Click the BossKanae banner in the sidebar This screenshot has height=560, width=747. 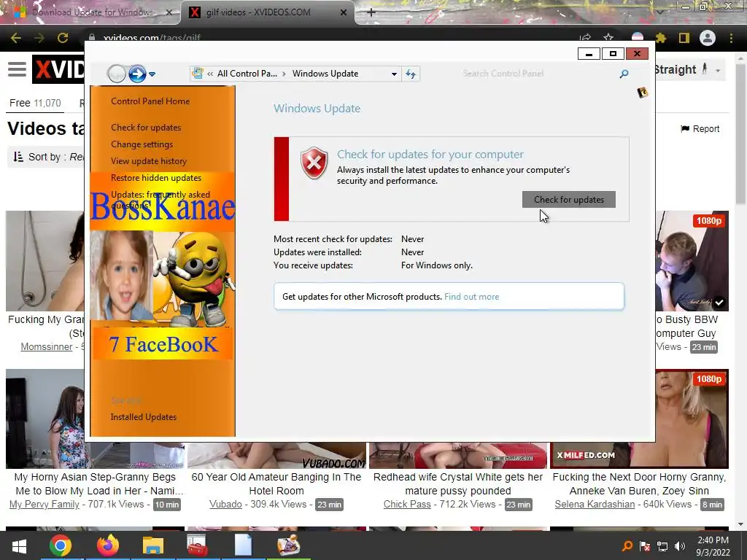tap(163, 206)
